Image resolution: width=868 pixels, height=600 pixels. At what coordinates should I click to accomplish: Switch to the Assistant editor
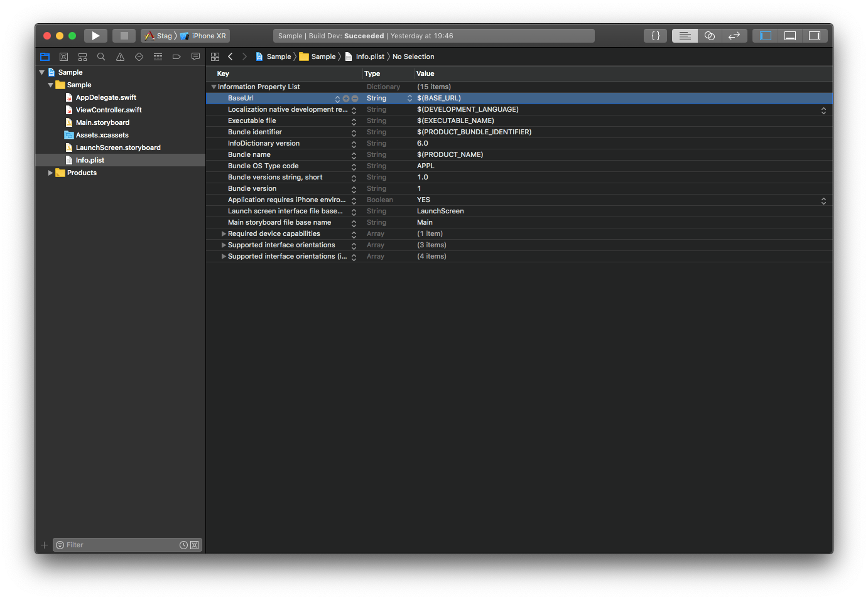click(709, 36)
